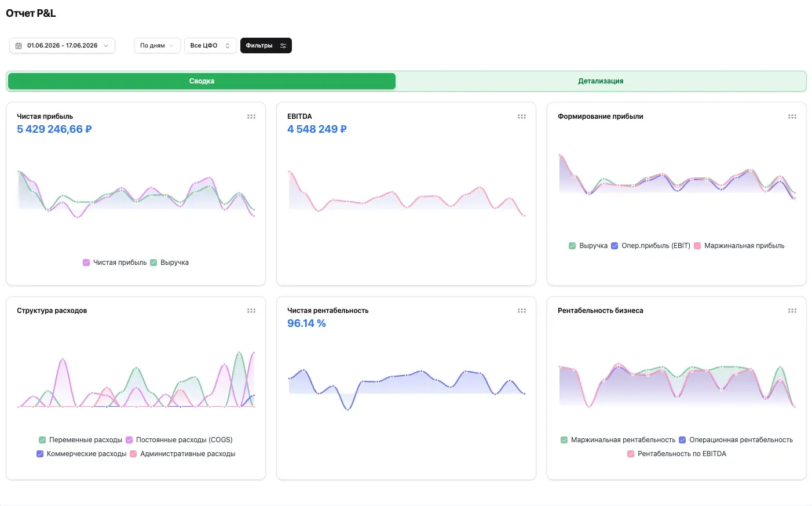812x506 pixels.
Task: Expand the Все ЦФО selector
Action: pos(210,46)
